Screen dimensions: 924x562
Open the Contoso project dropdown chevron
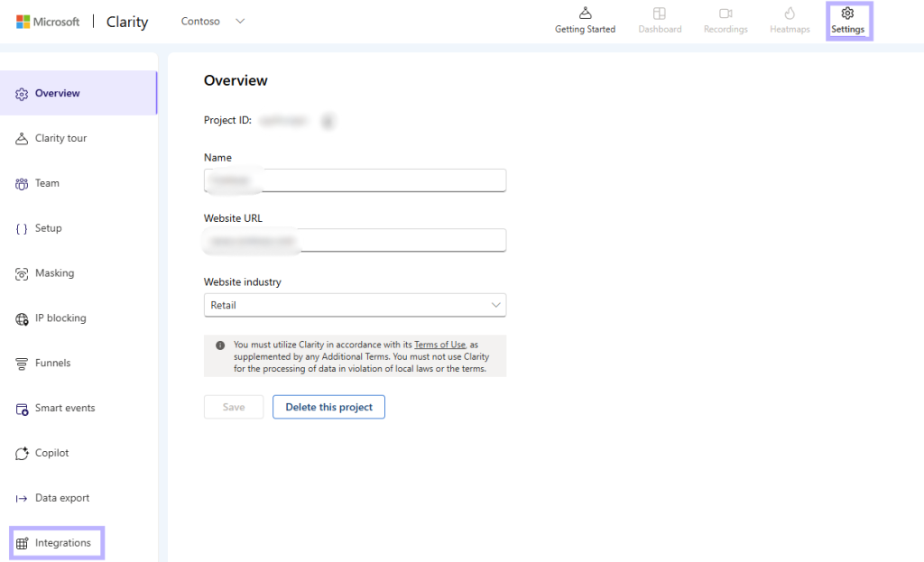pyautogui.click(x=240, y=22)
